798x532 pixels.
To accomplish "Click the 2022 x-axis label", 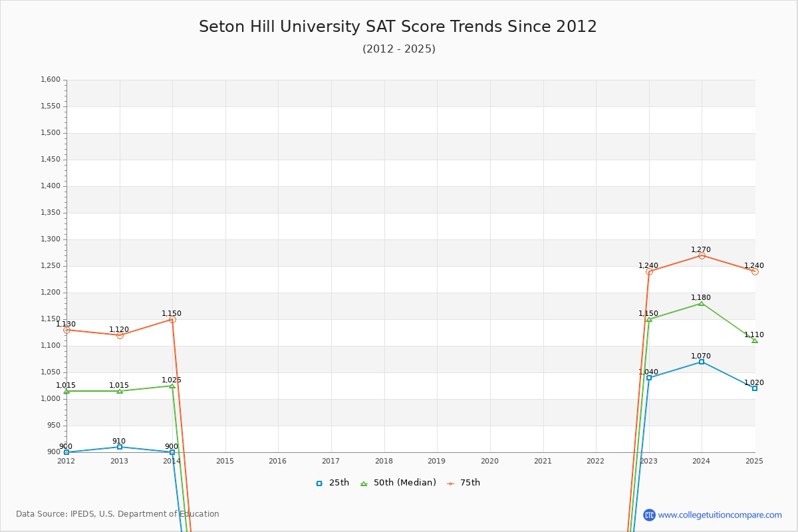I will [x=596, y=461].
